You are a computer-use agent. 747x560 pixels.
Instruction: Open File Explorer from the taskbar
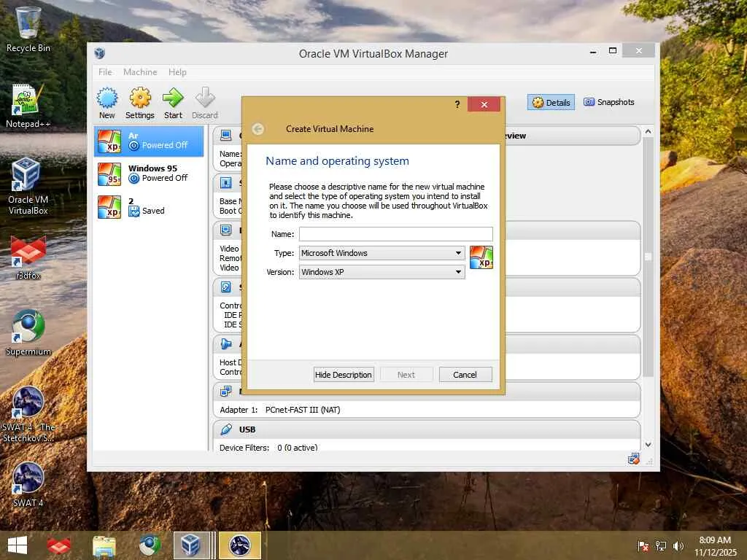click(104, 545)
